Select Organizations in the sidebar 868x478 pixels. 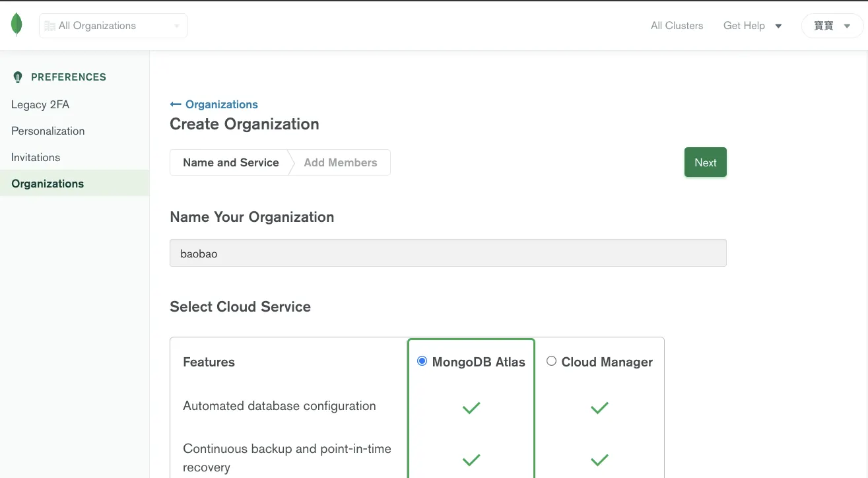pyautogui.click(x=75, y=184)
